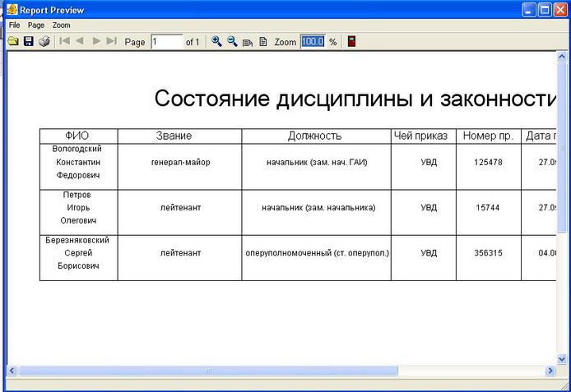Close the Report Preview window

coord(560,10)
